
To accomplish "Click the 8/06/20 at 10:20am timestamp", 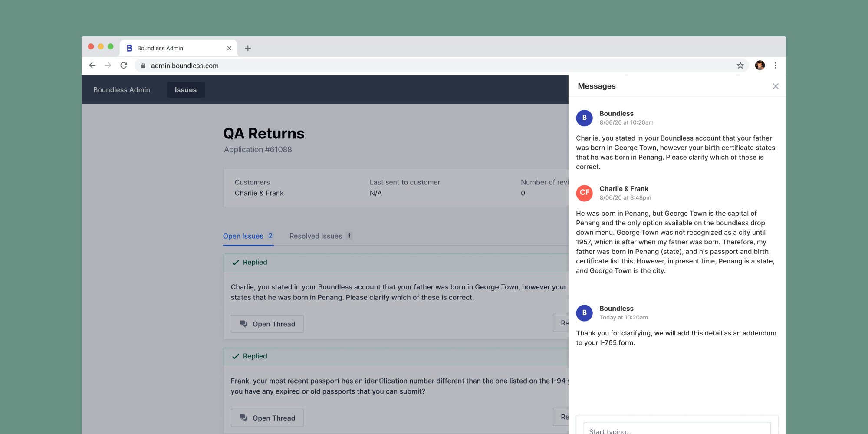I will [x=627, y=123].
